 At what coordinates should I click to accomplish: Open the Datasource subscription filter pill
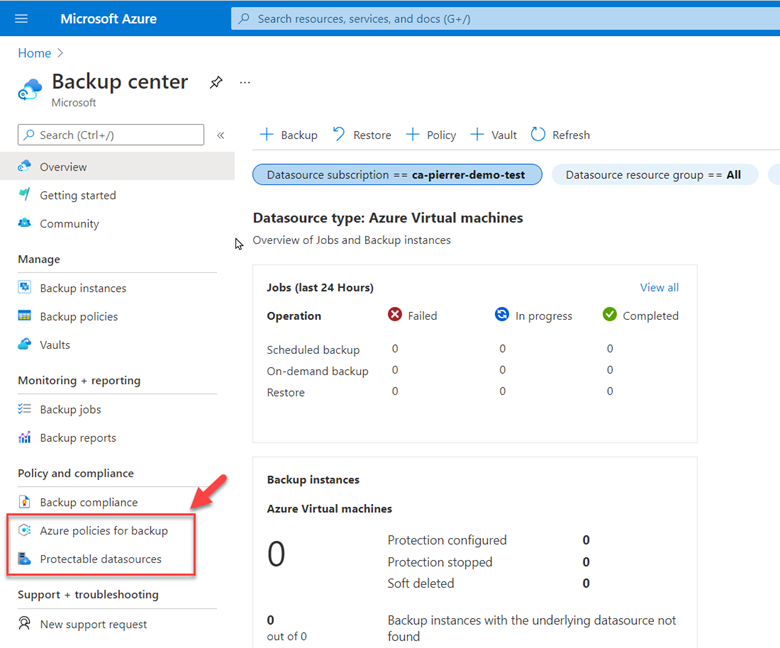click(x=397, y=175)
